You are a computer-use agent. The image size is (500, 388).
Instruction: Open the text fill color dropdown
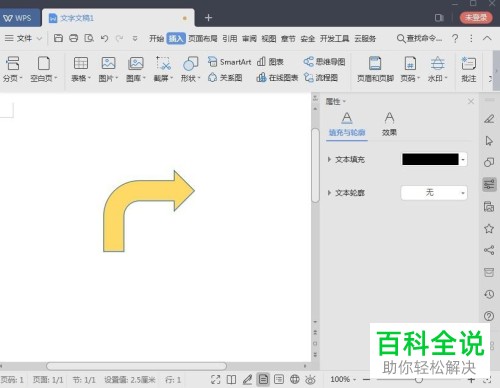point(463,160)
